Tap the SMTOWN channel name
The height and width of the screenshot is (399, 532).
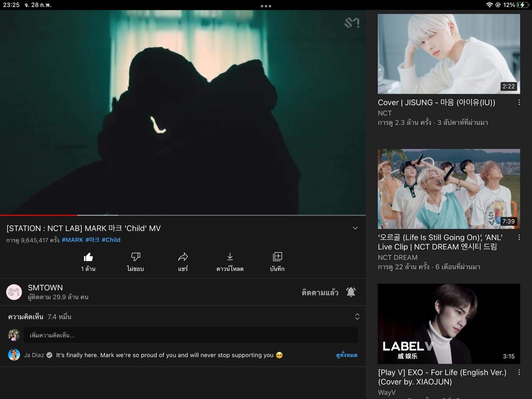pyautogui.click(x=45, y=288)
